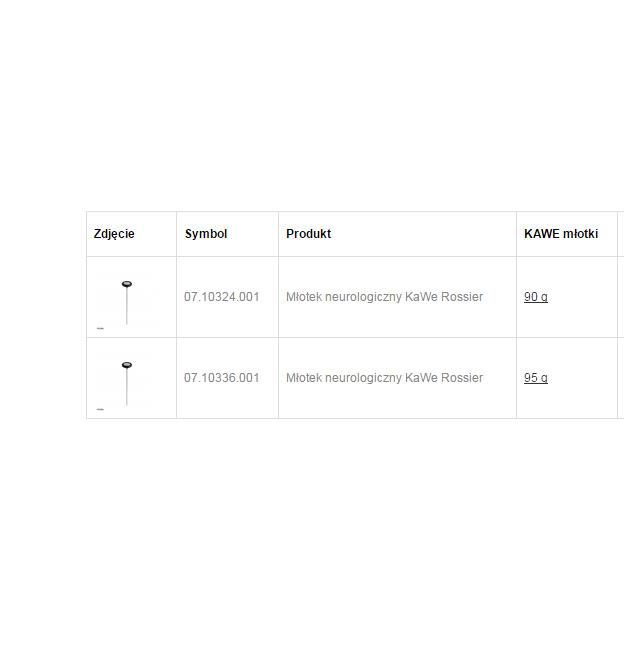This screenshot has height=645, width=644.
Task: Click the KAWE młotki column header
Action: (x=561, y=234)
